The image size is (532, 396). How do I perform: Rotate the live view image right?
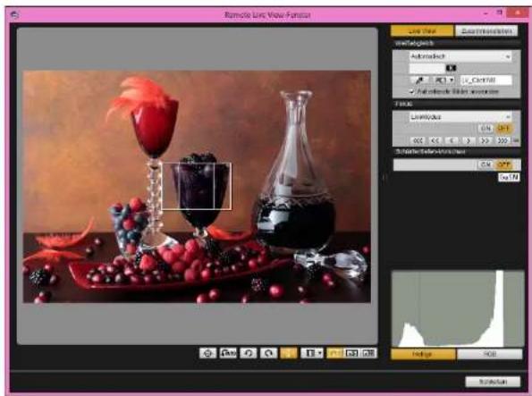269,353
